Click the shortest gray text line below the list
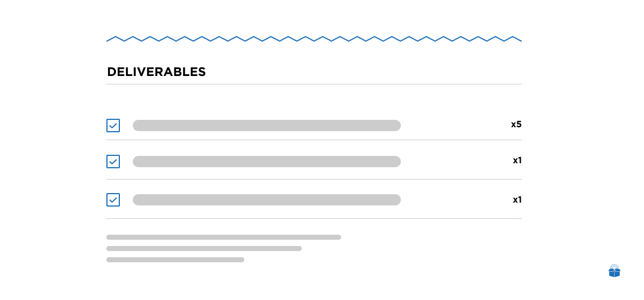The width and height of the screenshot is (644, 300). [176, 260]
